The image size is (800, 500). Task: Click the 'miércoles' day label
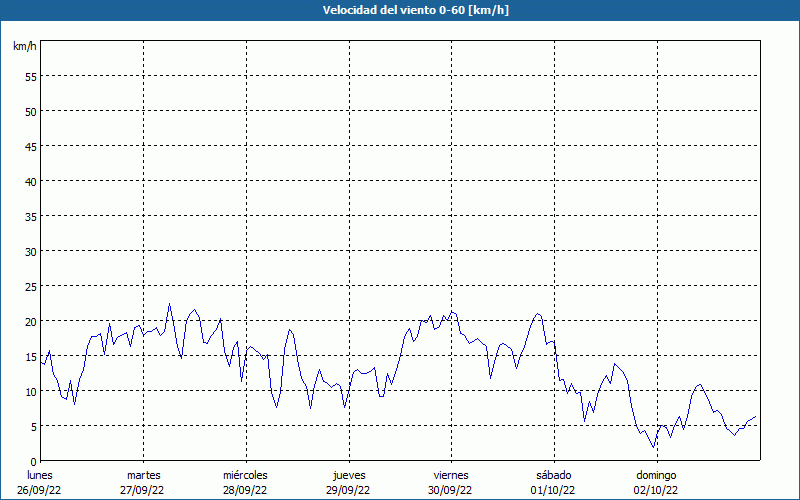pos(245,475)
